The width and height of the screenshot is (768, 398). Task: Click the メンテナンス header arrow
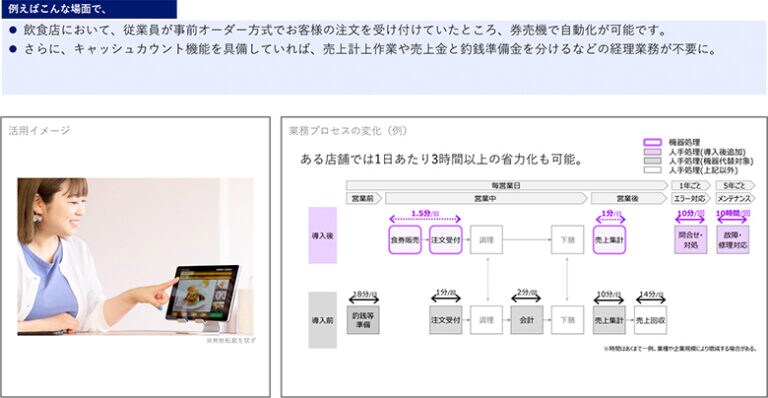[x=735, y=198]
